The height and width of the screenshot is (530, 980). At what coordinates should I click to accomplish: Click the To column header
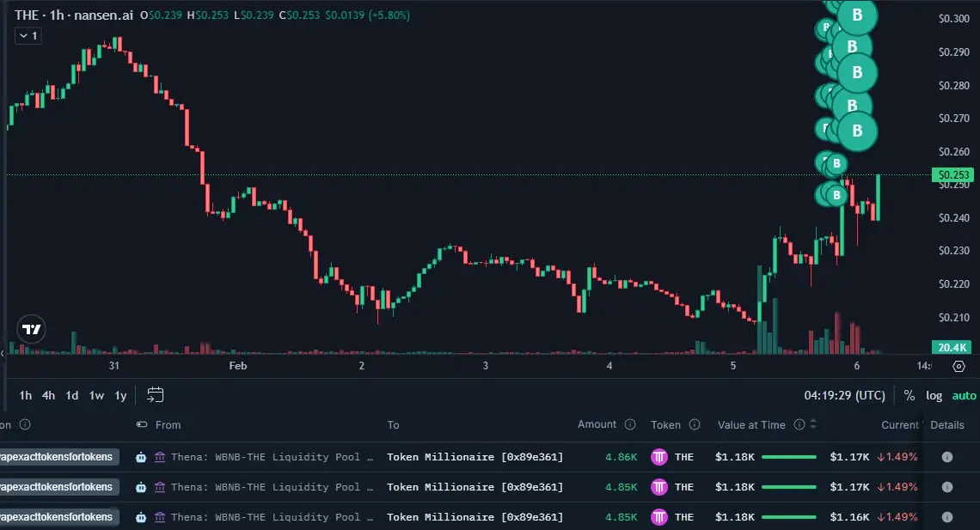click(393, 425)
